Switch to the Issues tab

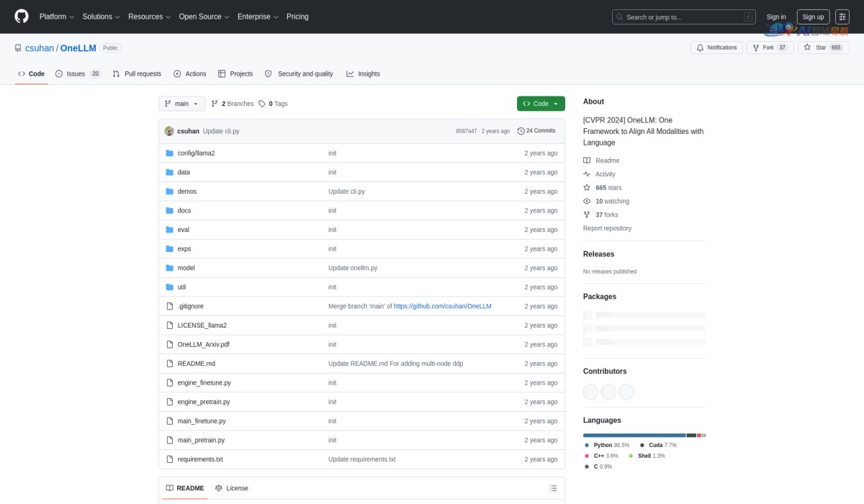pos(78,73)
